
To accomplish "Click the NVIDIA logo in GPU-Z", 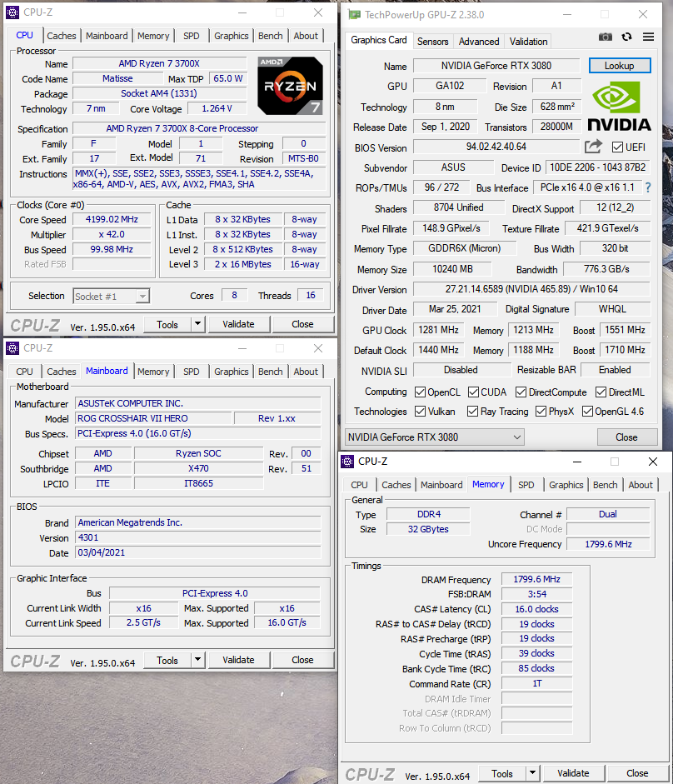I will (619, 107).
